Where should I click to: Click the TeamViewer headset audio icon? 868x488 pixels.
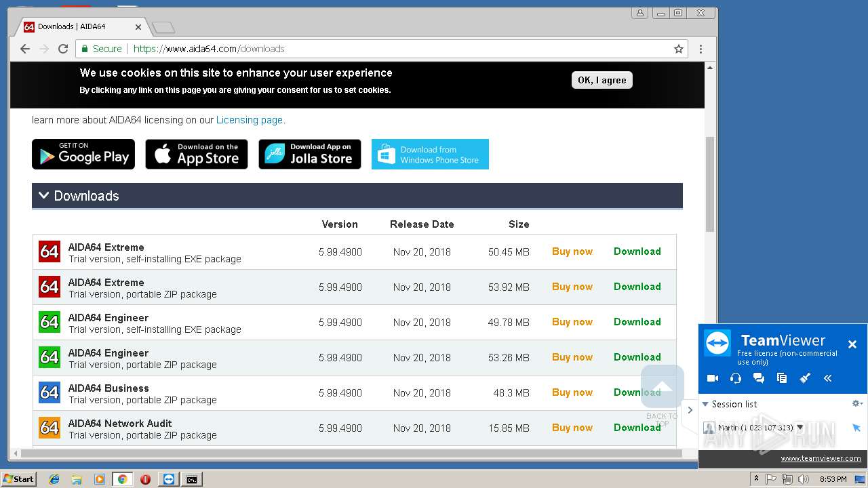click(736, 378)
